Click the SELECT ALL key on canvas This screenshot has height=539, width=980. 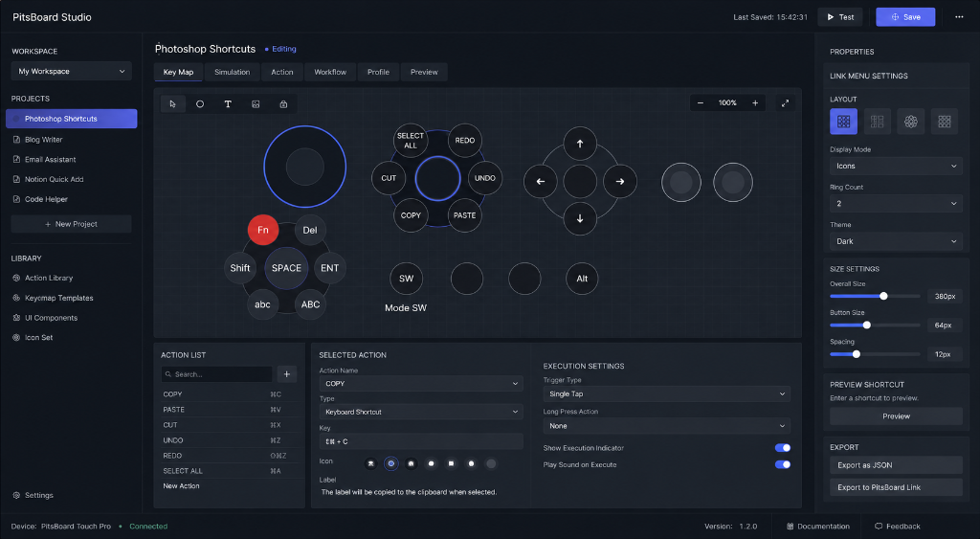pos(410,140)
